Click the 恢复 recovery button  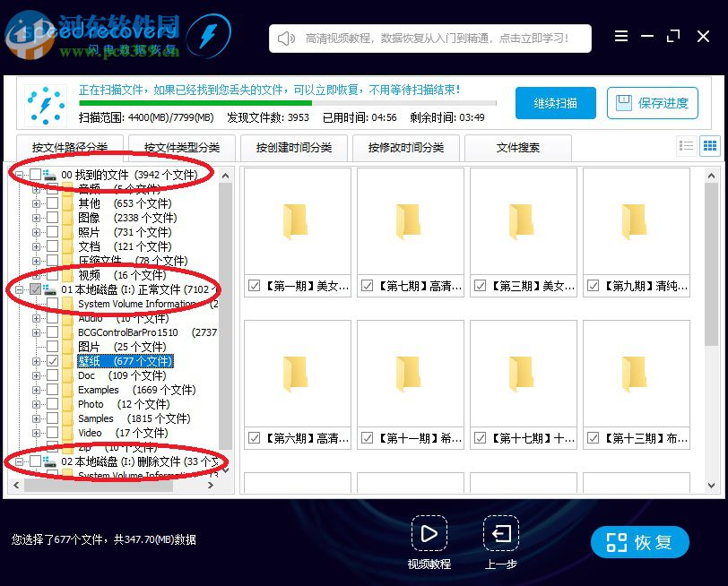coord(640,542)
